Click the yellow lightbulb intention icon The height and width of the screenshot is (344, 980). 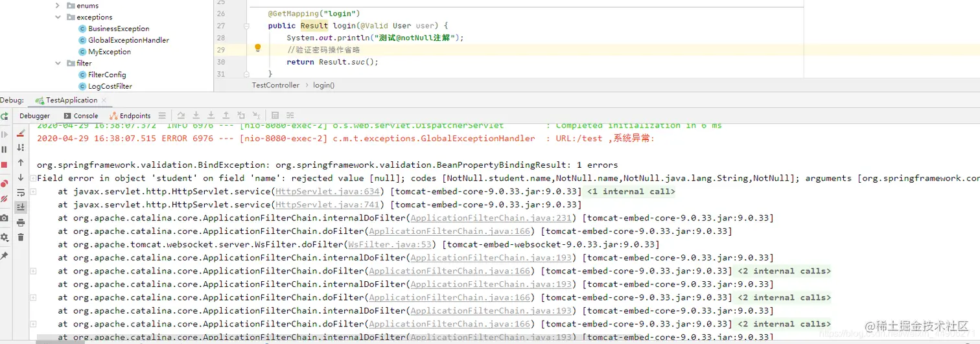click(257, 48)
